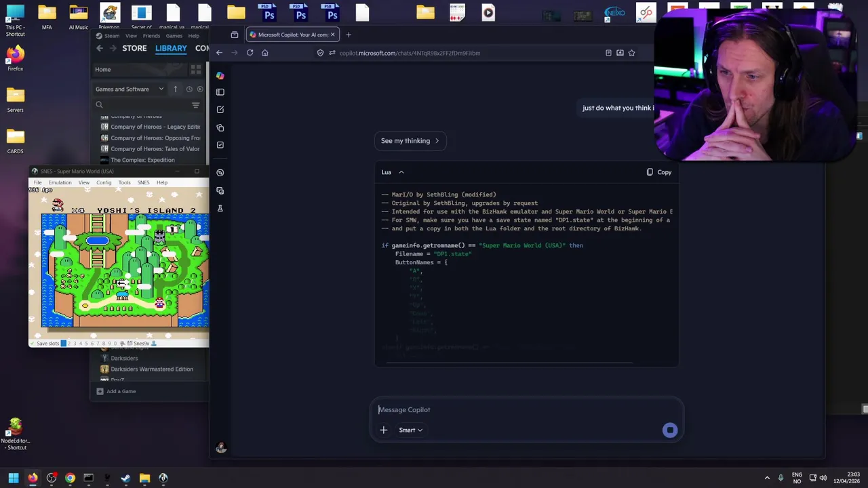Select save slot 1 in emulator status bar
This screenshot has width=868, height=488.
click(x=64, y=344)
